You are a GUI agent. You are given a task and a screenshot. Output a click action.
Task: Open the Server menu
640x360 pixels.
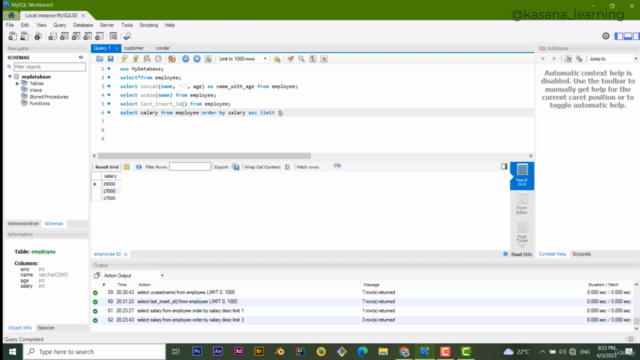[107, 25]
